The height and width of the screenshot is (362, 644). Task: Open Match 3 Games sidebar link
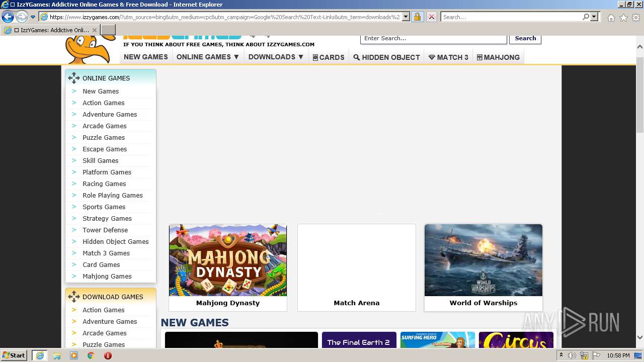(106, 253)
